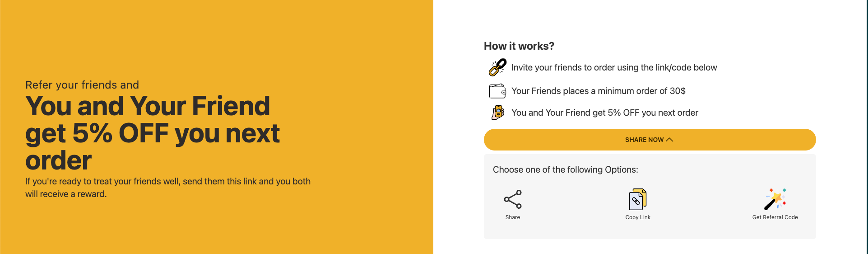Screen dimensions: 868x254
Task: Click the Copy Link document icon
Action: (638, 199)
